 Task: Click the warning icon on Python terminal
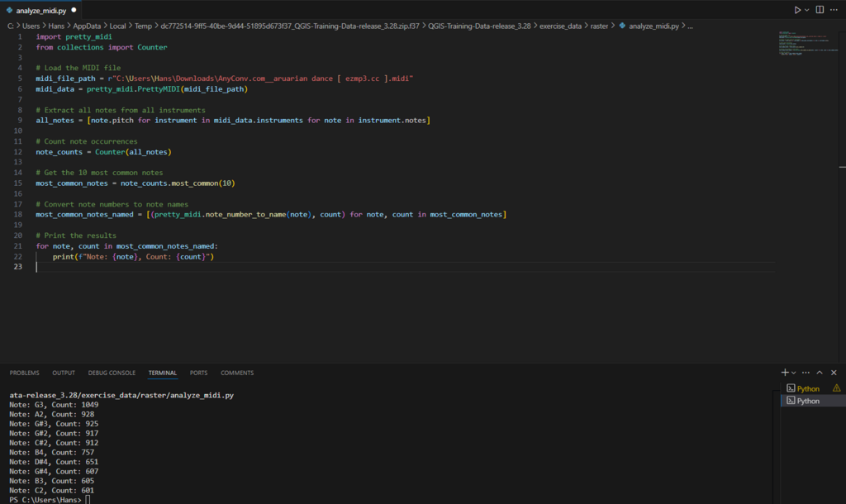(836, 388)
